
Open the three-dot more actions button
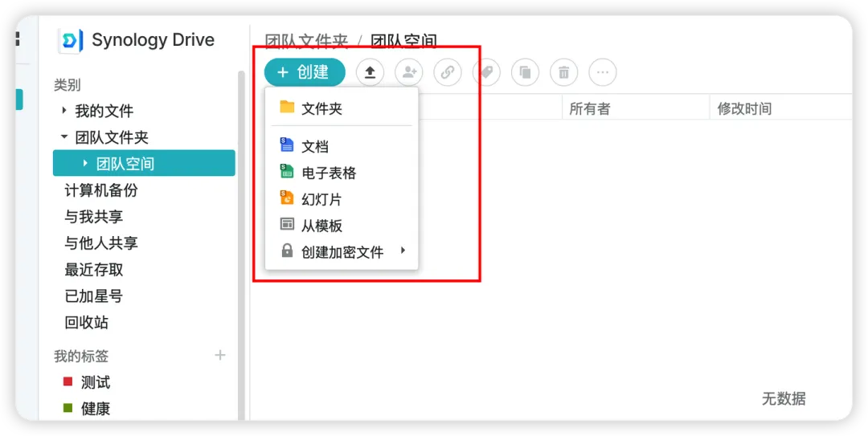(x=602, y=72)
